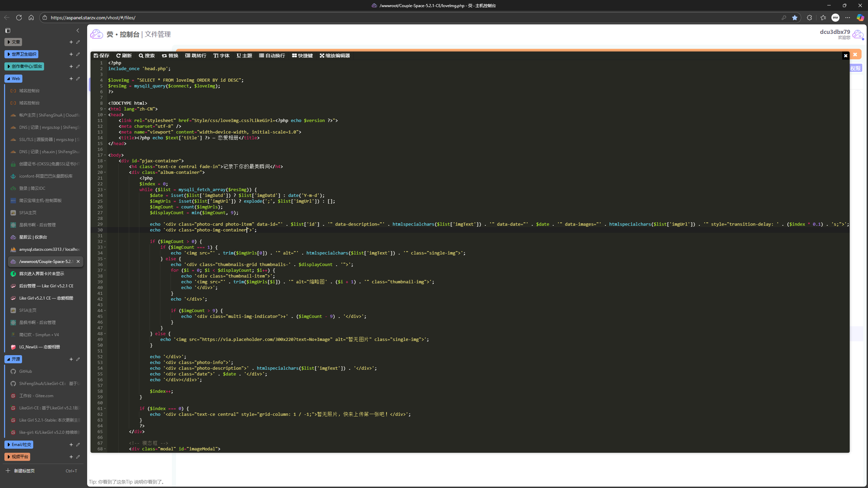This screenshot has width=868, height=488.
Task: Click the Refresh (刷新) editor button
Action: pyautogui.click(x=124, y=56)
